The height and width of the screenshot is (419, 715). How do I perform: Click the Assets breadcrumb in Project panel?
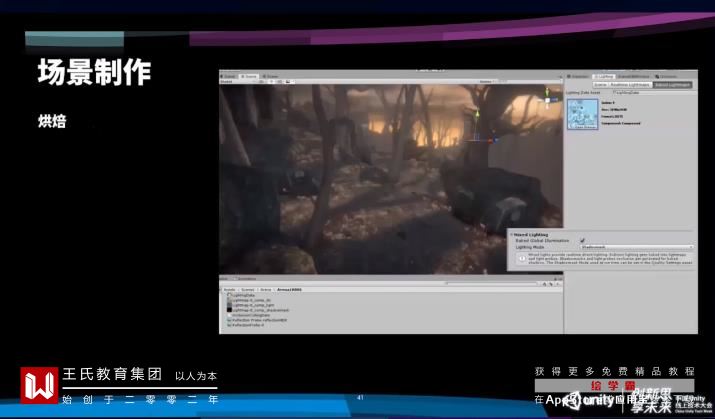click(229, 290)
